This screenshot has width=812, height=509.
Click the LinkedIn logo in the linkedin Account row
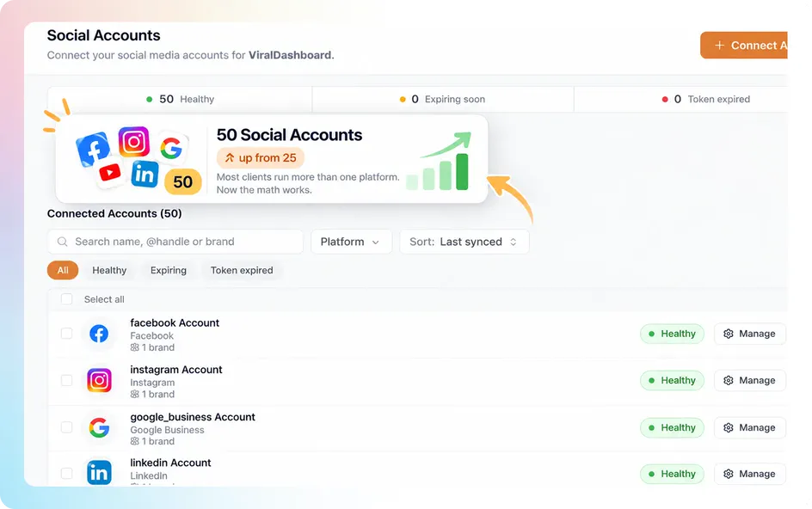[x=99, y=473]
